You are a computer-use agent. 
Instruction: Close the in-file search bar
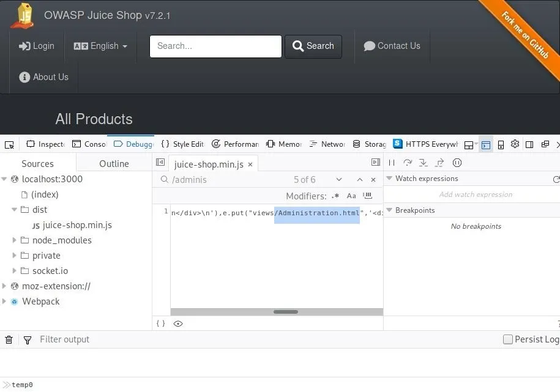[x=373, y=180]
